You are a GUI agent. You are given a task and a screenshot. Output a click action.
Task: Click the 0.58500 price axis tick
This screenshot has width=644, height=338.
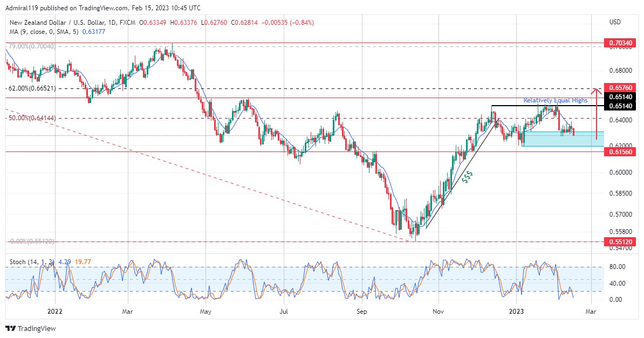pyautogui.click(x=621, y=193)
